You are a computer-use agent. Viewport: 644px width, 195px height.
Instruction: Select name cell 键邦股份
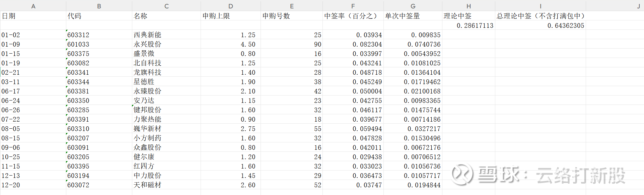coord(166,110)
